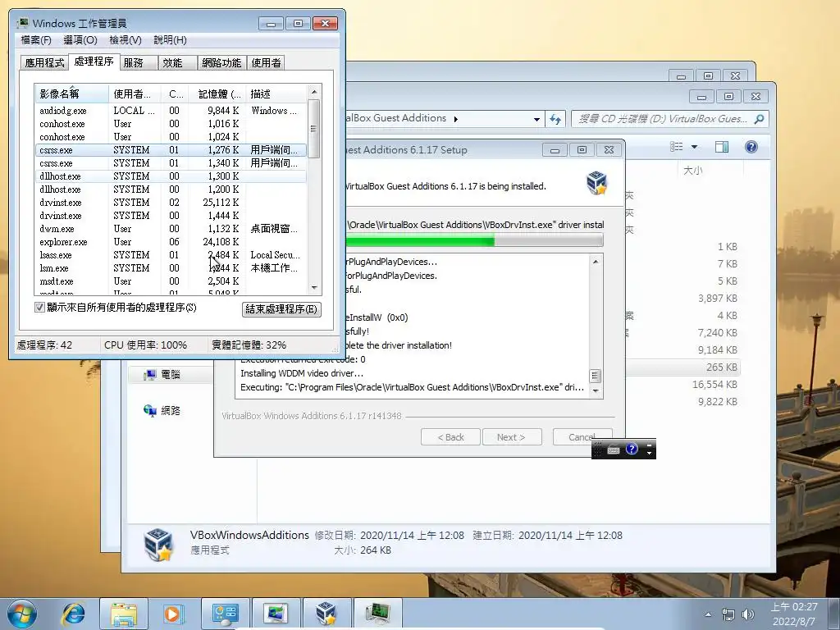The image size is (840, 630).
Task: Launch Internet Explorer from taskbar
Action: pyautogui.click(x=73, y=614)
